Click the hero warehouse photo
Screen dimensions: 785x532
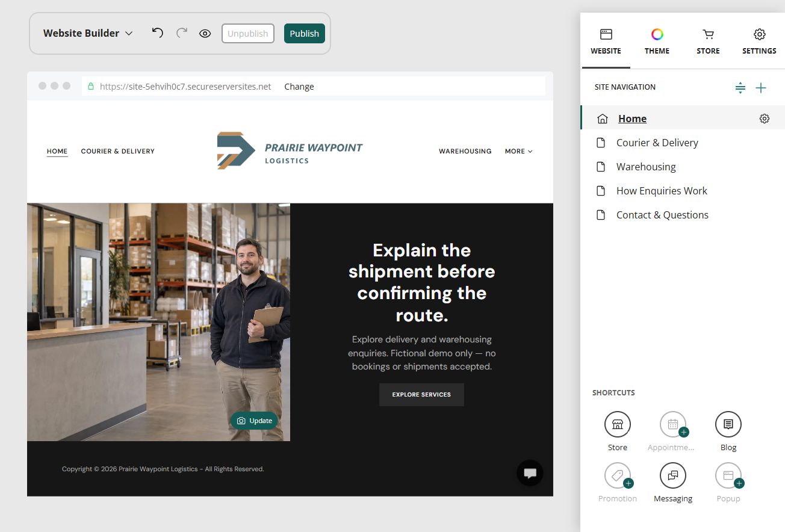[158, 322]
